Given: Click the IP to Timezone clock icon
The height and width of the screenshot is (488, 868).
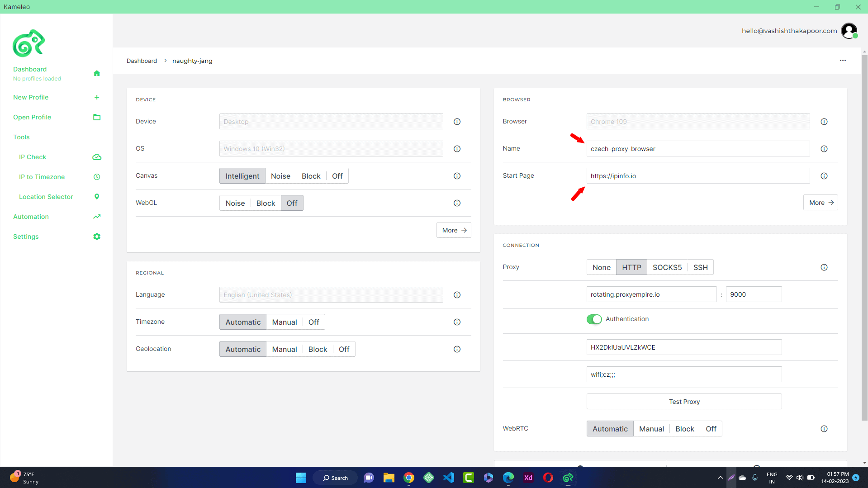Looking at the screenshot, I should (x=96, y=177).
